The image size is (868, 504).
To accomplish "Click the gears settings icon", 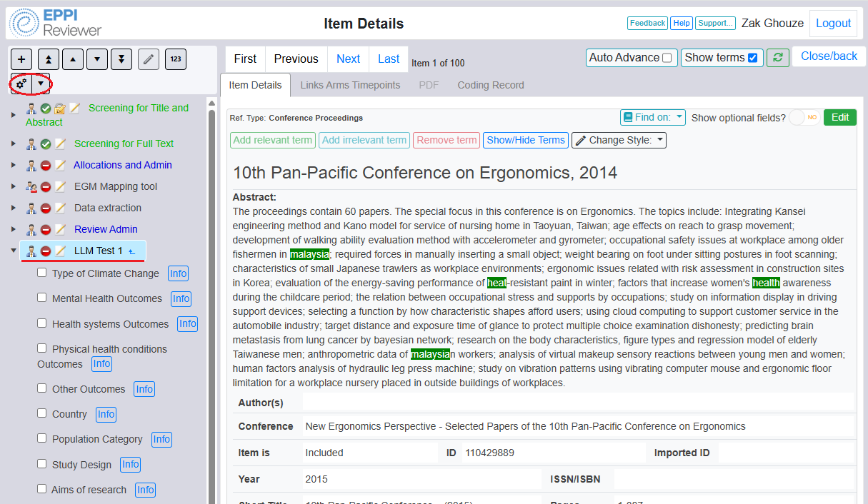I will tap(21, 84).
